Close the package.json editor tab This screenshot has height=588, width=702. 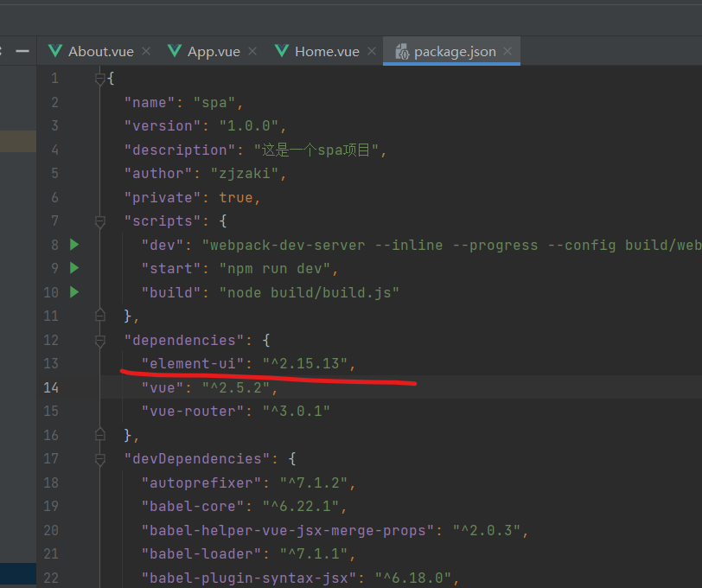click(508, 52)
